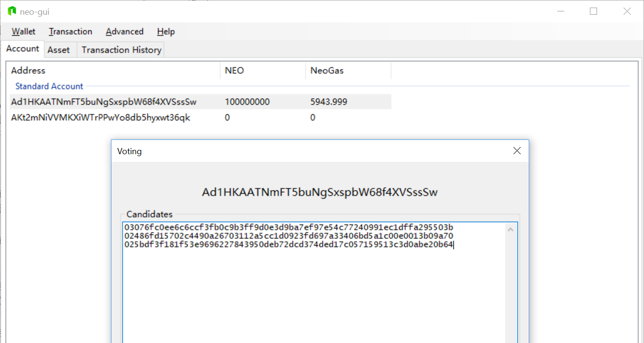Collapse the Standard Account group
The height and width of the screenshot is (343, 644).
[49, 86]
